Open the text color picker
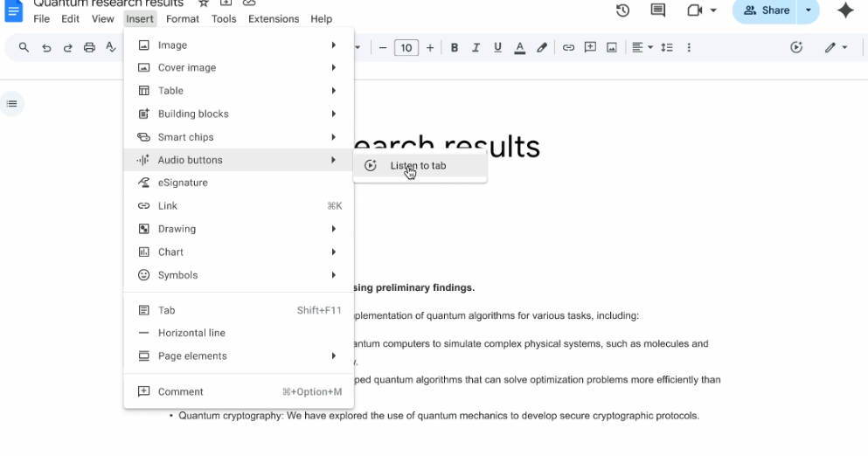 coord(520,48)
